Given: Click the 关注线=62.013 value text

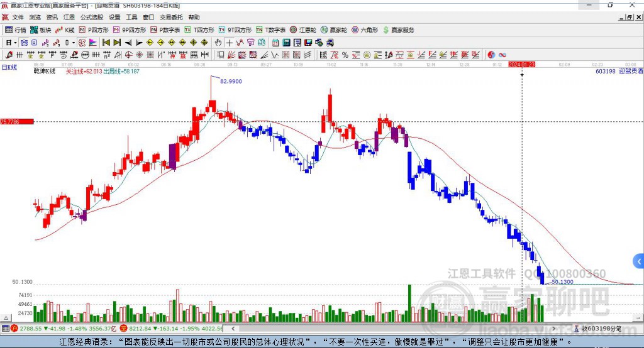Looking at the screenshot, I should point(84,72).
